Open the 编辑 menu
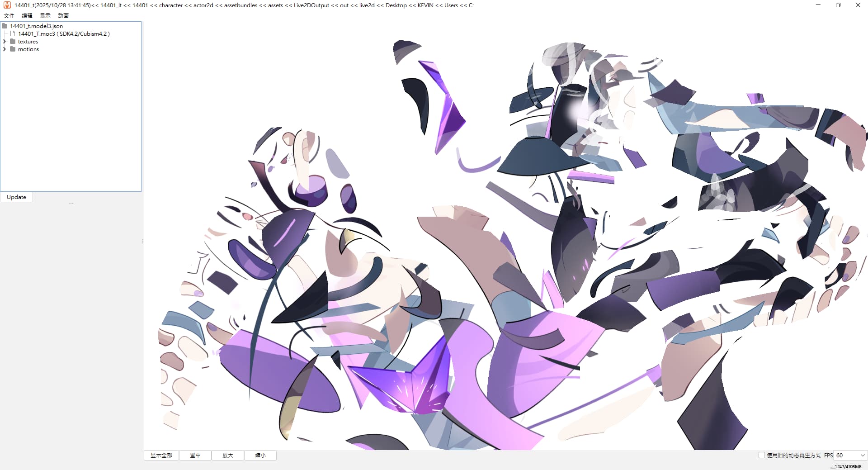The image size is (868, 470). (27, 15)
